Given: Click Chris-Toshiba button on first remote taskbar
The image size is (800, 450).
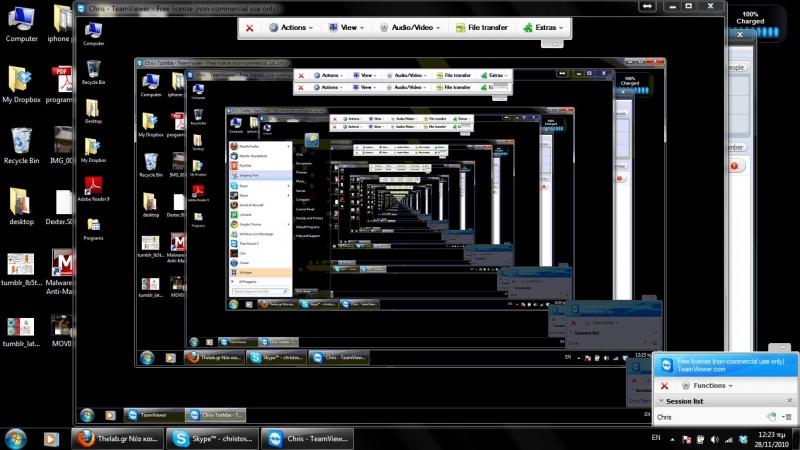Looking at the screenshot, I should point(215,415).
